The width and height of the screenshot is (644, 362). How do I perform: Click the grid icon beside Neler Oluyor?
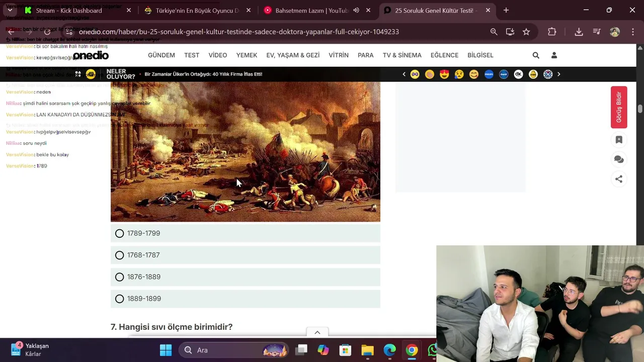tap(78, 74)
